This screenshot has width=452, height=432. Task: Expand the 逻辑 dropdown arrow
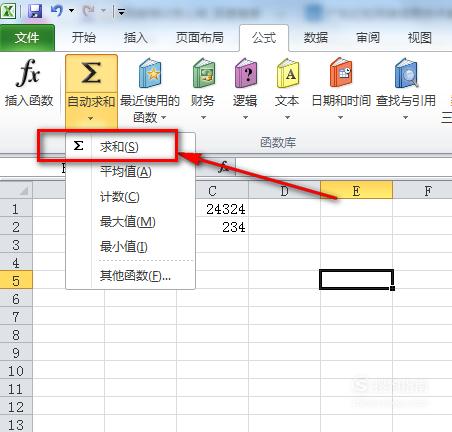click(245, 117)
